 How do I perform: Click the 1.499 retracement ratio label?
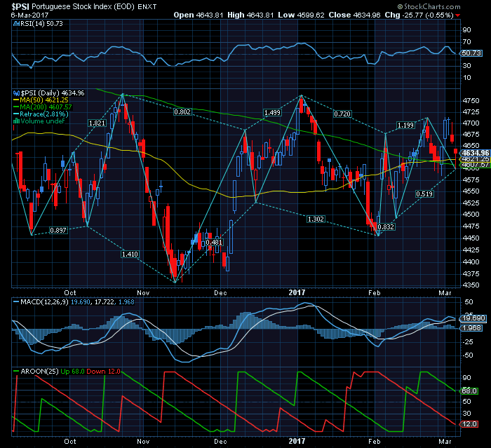click(272, 112)
